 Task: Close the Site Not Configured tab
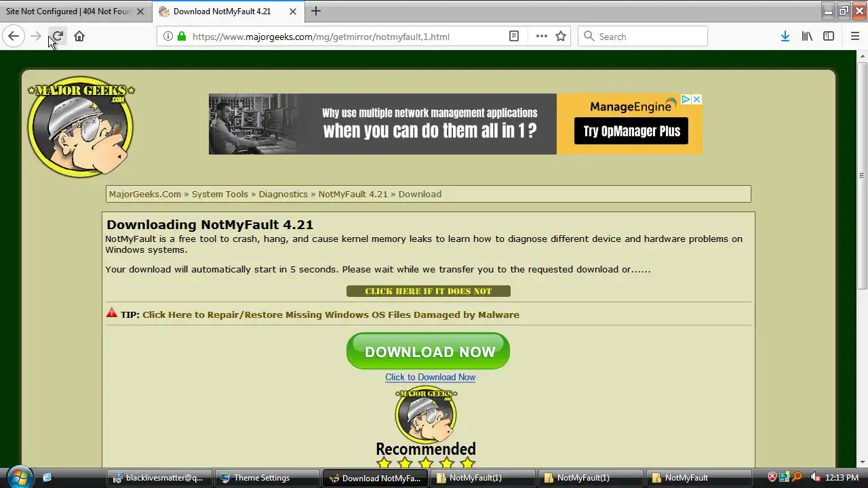coord(140,12)
